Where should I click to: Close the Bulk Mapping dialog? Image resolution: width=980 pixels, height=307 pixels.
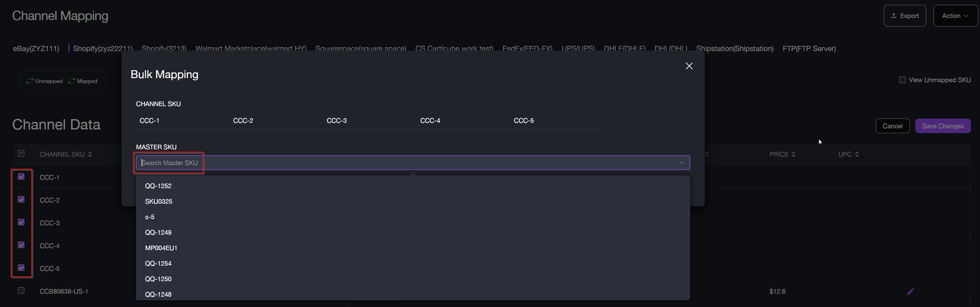689,66
